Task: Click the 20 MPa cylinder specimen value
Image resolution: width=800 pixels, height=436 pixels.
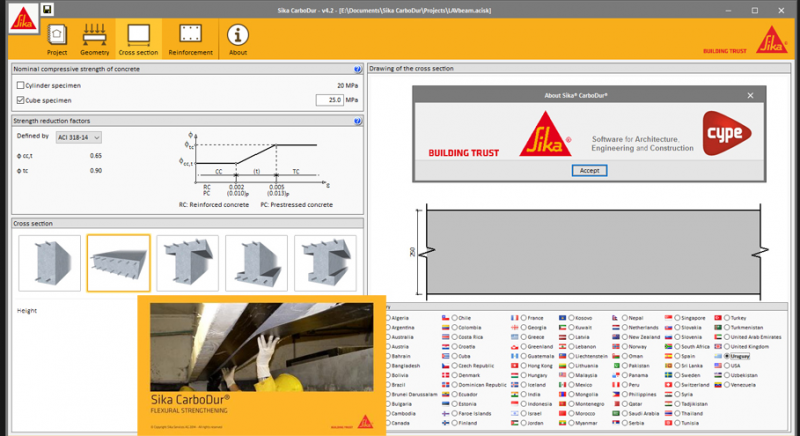Action: point(347,86)
